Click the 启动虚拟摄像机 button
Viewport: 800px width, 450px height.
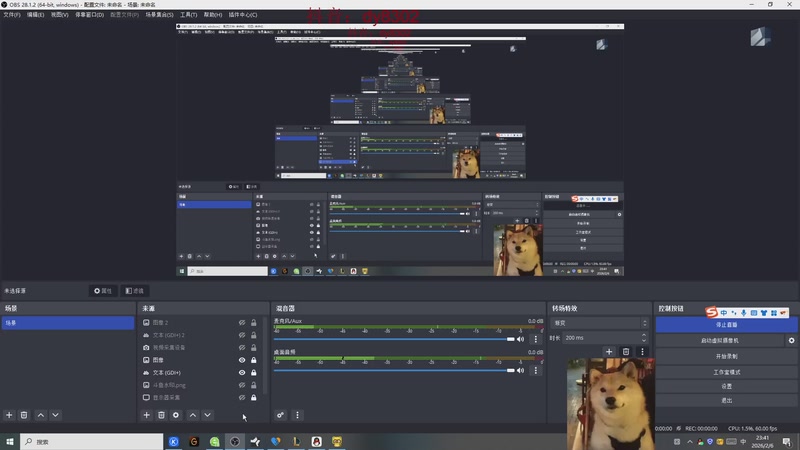click(x=720, y=340)
